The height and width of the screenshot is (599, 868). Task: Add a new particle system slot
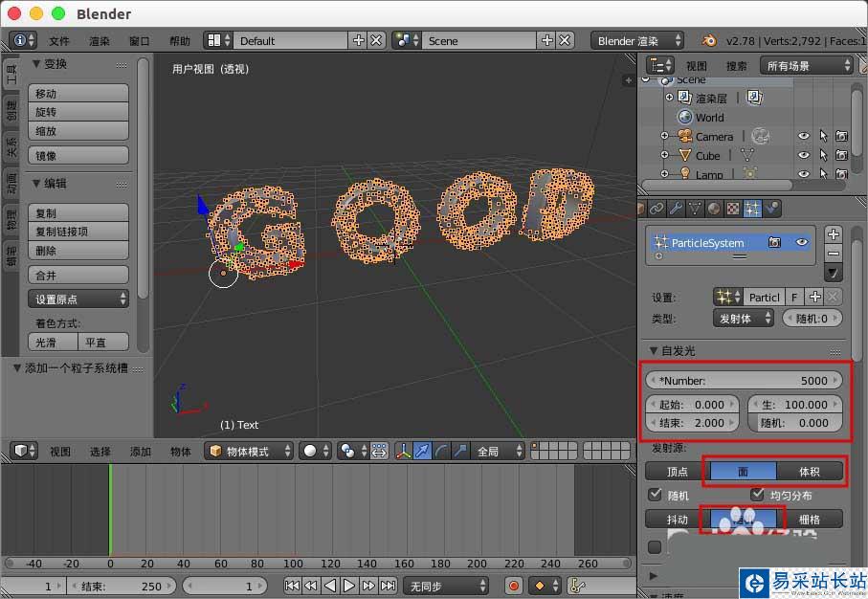coord(833,234)
